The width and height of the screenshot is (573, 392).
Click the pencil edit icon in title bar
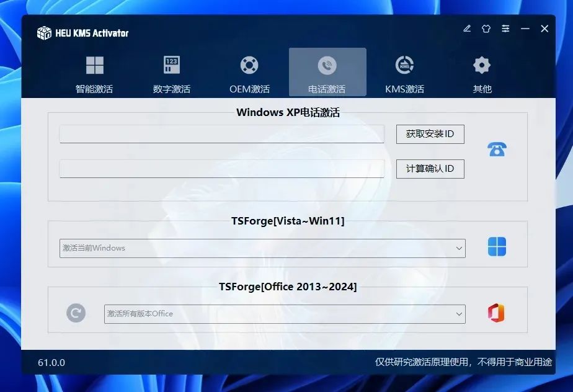467,29
